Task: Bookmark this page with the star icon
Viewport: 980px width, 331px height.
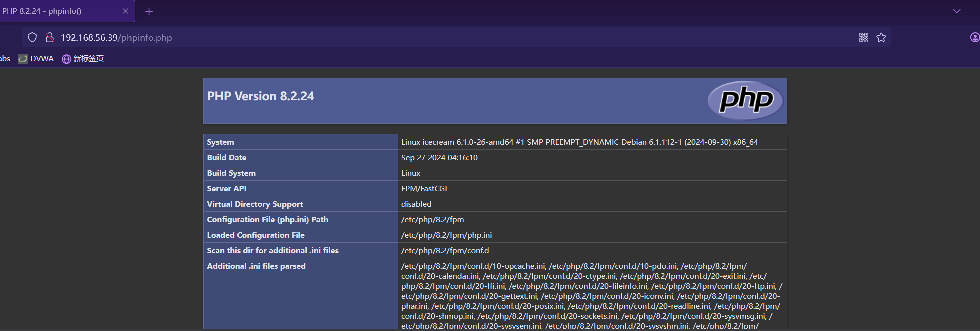Action: (881, 38)
